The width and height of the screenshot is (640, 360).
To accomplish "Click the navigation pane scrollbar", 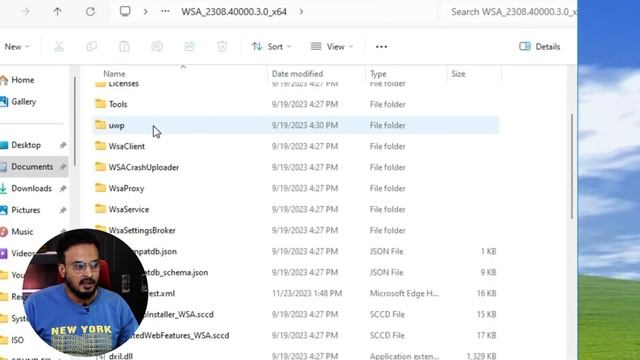I will point(75,121).
